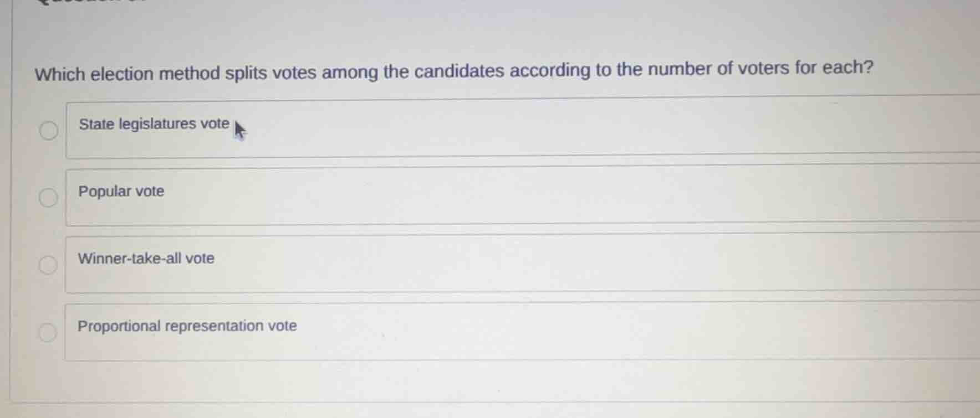Image resolution: width=980 pixels, height=418 pixels.
Task: Click the Winner-take-all vote answer text
Action: point(146,258)
